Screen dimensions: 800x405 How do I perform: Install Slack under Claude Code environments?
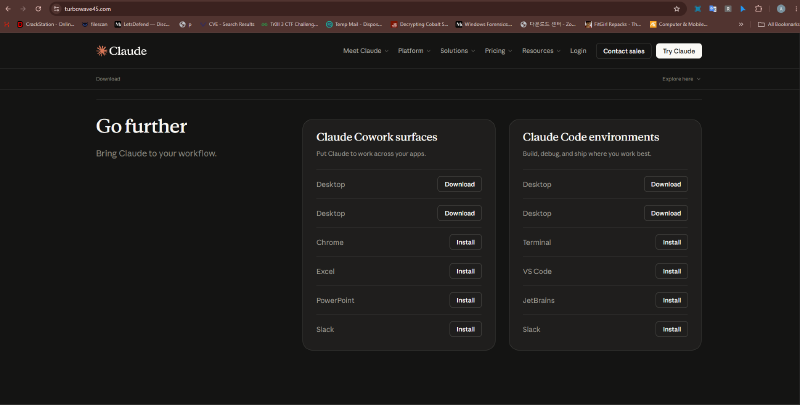[x=671, y=330]
